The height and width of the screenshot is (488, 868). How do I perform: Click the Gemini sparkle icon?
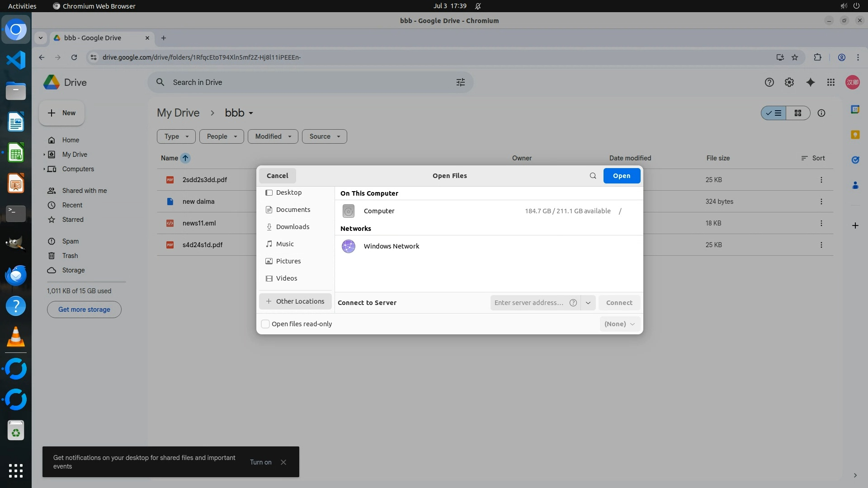(x=810, y=82)
